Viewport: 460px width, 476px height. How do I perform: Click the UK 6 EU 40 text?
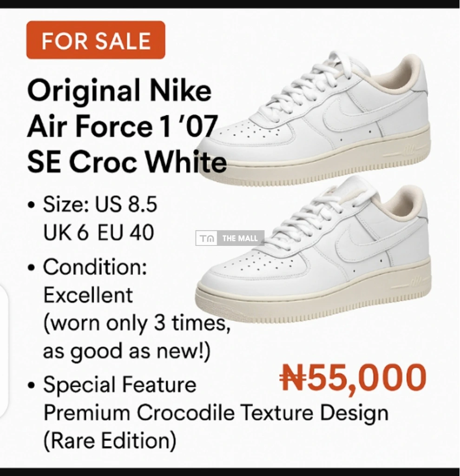99,233
